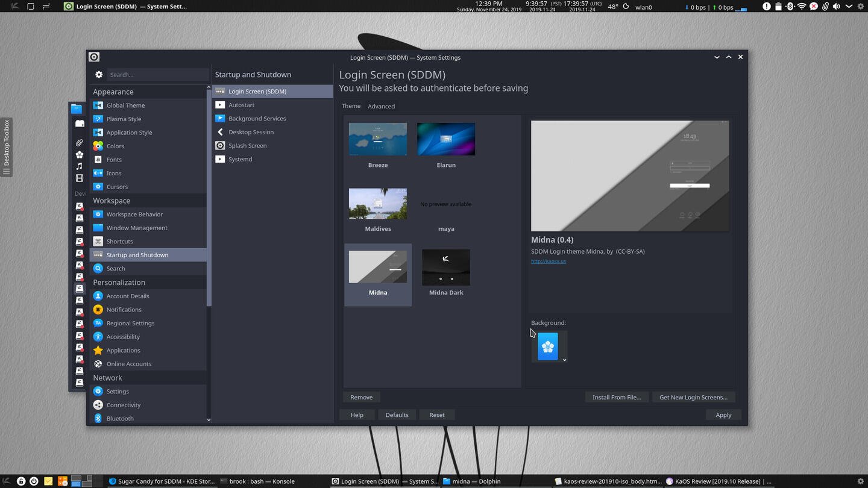The image size is (868, 488).
Task: Click the Remove button
Action: click(362, 397)
